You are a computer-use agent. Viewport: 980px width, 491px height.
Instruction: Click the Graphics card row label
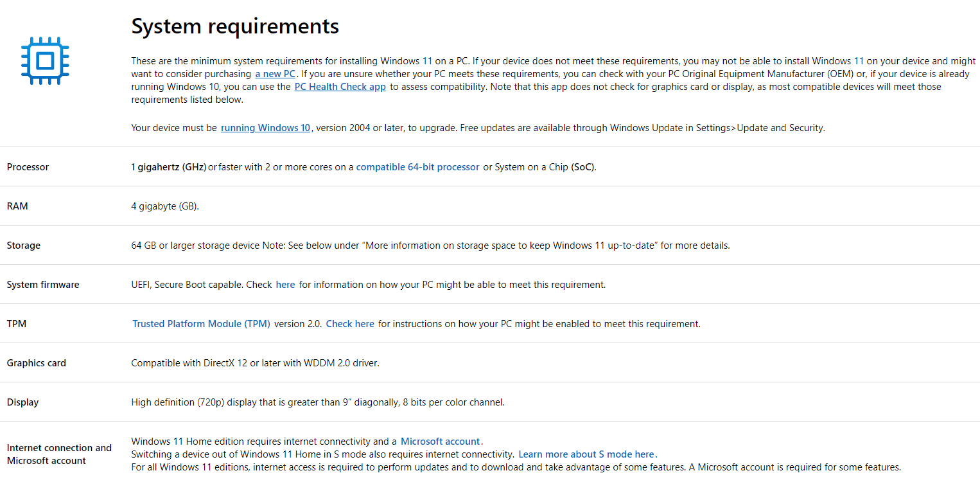tap(37, 363)
